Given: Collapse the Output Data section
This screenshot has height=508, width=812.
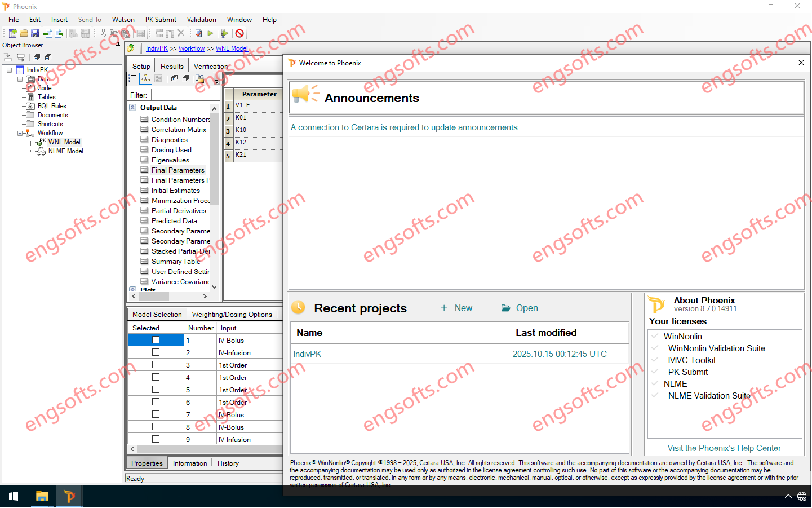Looking at the screenshot, I should pos(133,108).
